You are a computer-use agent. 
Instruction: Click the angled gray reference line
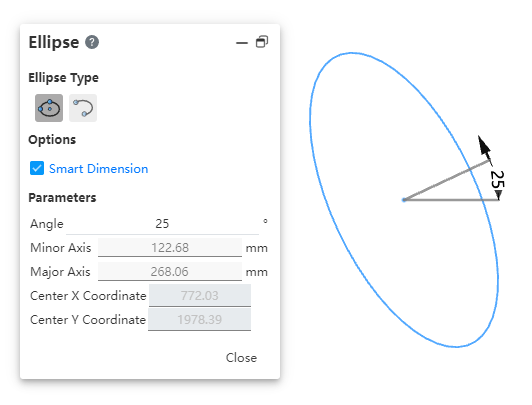coord(448,180)
